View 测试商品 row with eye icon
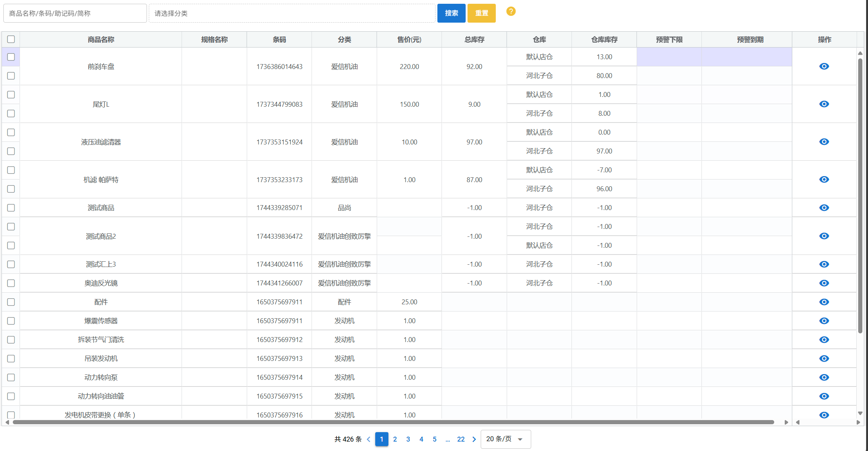Image resolution: width=868 pixels, height=451 pixels. (x=824, y=208)
